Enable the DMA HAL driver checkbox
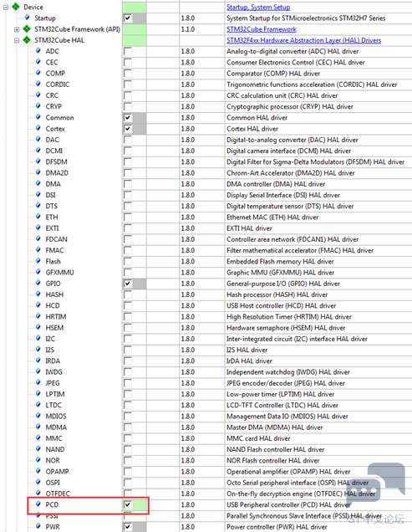This screenshot has width=412, height=532. 128,184
